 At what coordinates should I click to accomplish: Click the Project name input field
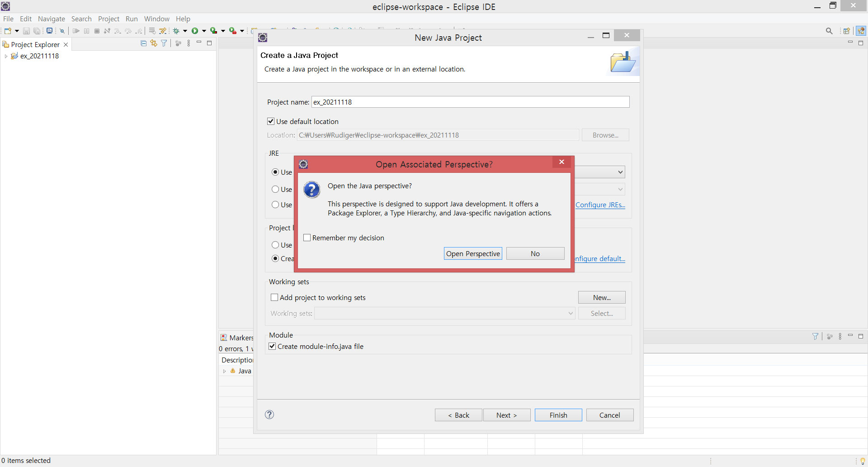[x=470, y=102]
